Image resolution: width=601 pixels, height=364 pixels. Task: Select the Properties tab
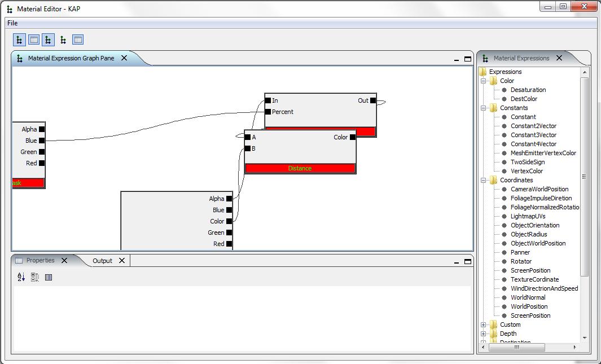coord(40,260)
